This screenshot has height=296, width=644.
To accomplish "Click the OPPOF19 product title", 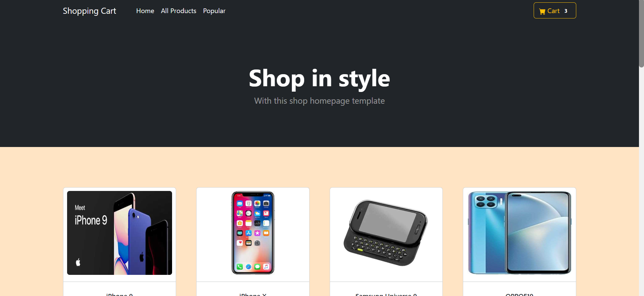I will click(x=519, y=294).
